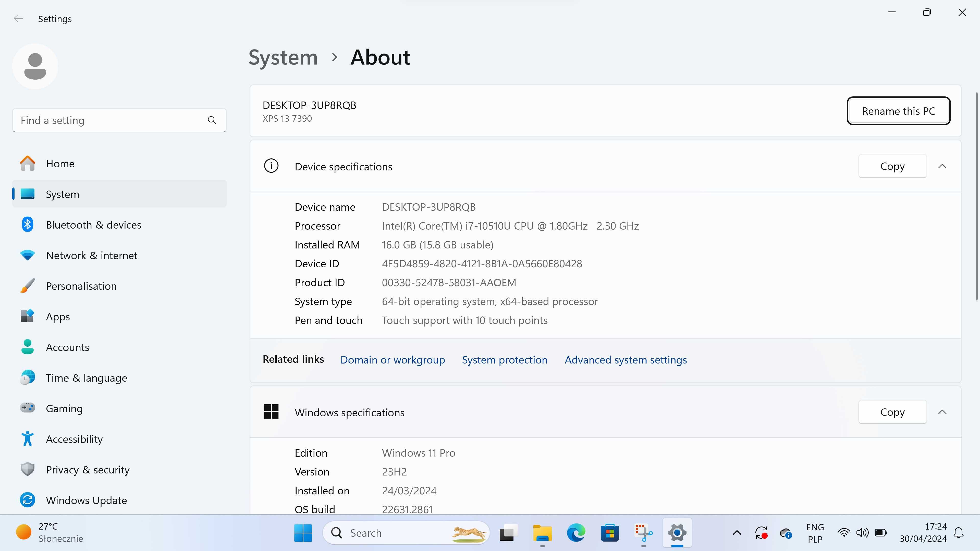The image size is (980, 551).
Task: Open Bluetooth & devices settings
Action: pyautogui.click(x=119, y=225)
